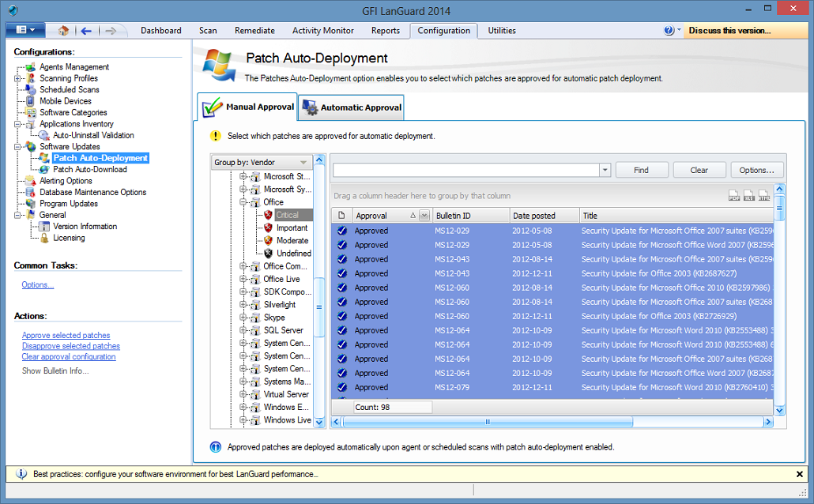Viewport: 814px width, 504px height.
Task: Click the Program Updates icon
Action: (x=31, y=204)
